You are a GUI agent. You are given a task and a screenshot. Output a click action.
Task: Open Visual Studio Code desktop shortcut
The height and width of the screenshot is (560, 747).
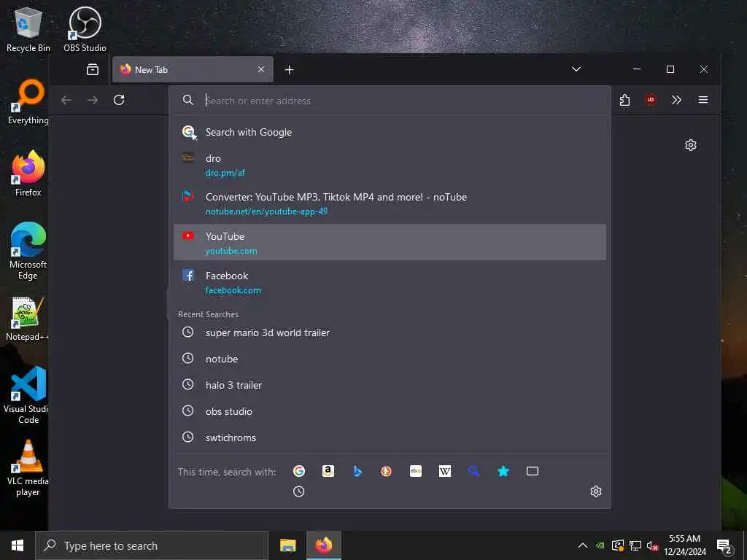[27, 394]
